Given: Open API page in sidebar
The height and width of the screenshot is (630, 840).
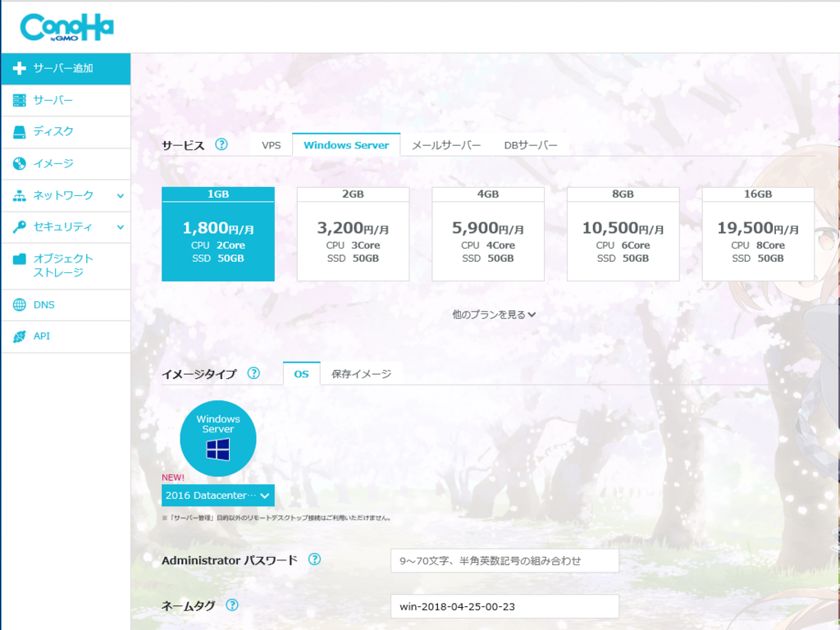Looking at the screenshot, I should point(66,336).
